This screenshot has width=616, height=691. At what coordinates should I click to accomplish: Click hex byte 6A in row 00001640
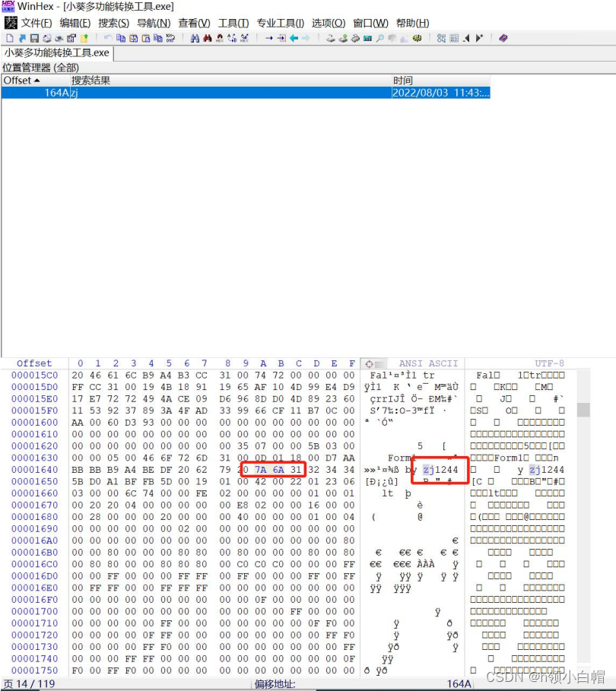(278, 470)
